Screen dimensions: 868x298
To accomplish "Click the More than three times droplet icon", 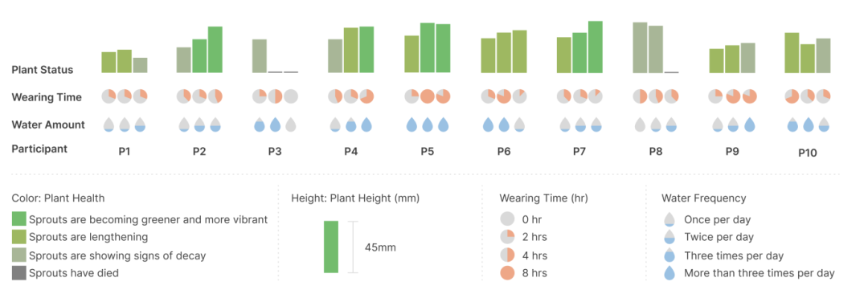I will tap(669, 272).
